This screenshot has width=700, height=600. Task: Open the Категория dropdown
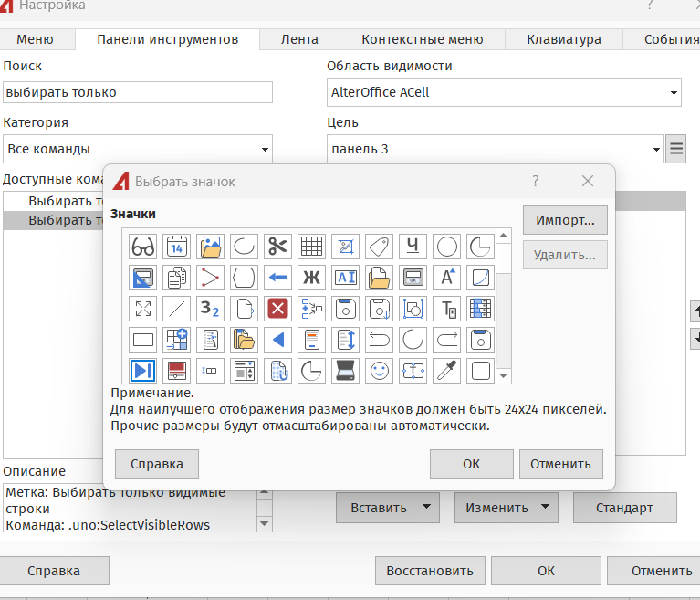click(137, 149)
